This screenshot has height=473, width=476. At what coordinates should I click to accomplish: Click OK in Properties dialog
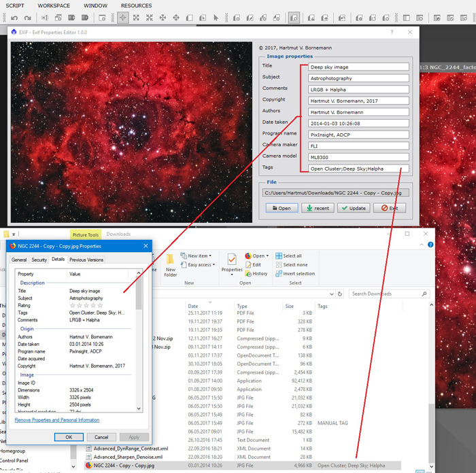(x=69, y=437)
